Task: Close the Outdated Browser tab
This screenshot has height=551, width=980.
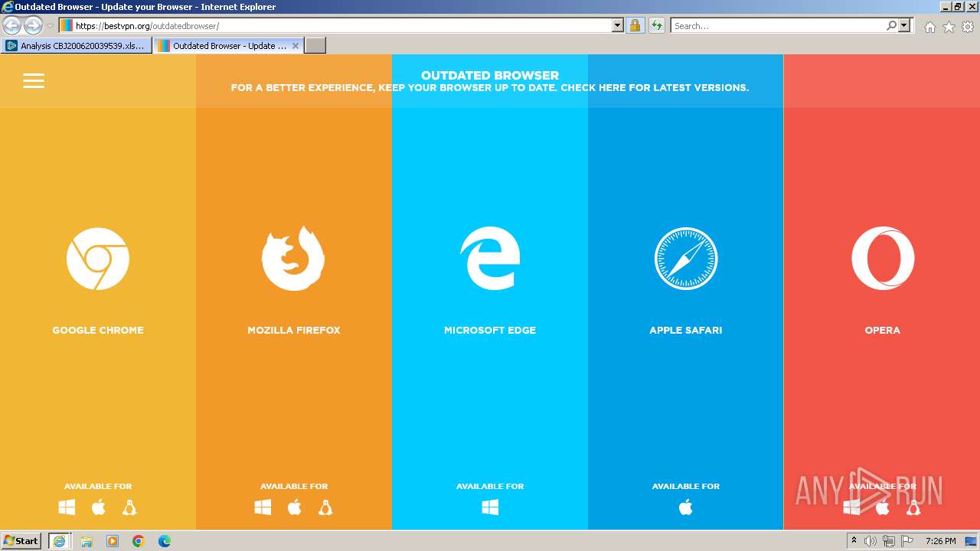Action: click(296, 46)
